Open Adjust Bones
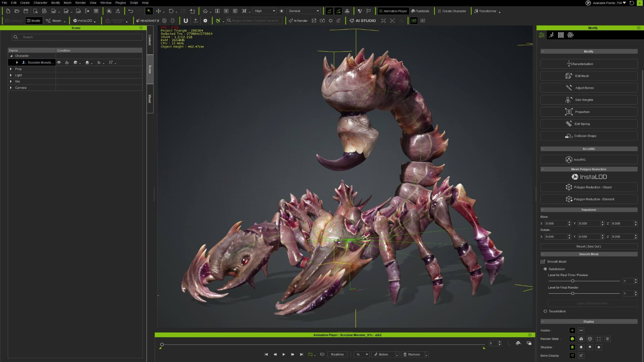This screenshot has height=362, width=644. pyautogui.click(x=589, y=88)
